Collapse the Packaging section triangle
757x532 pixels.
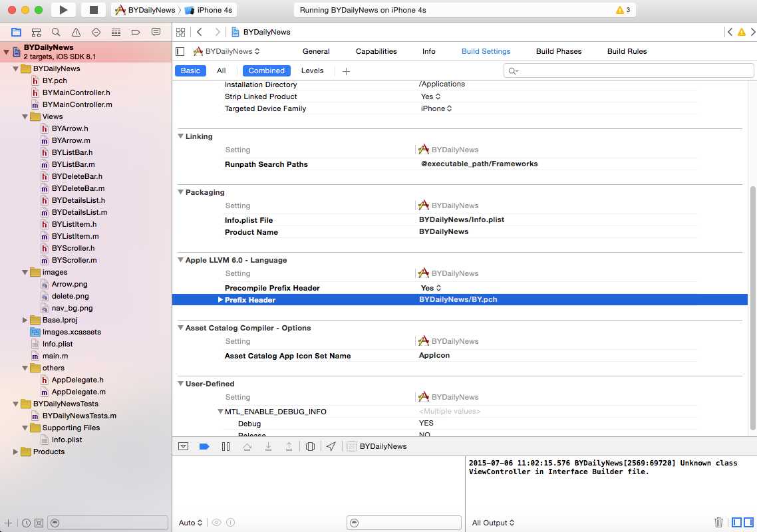180,192
